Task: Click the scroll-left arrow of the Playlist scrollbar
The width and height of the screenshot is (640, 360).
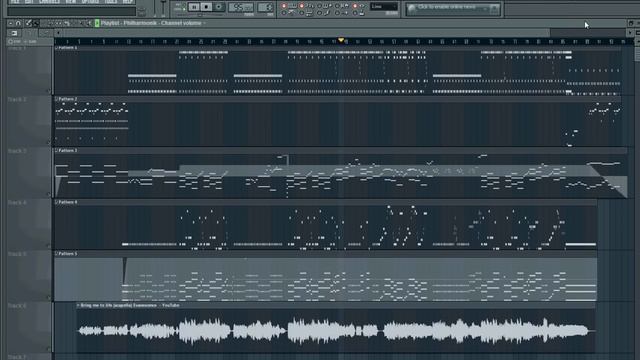Action: 58,32
